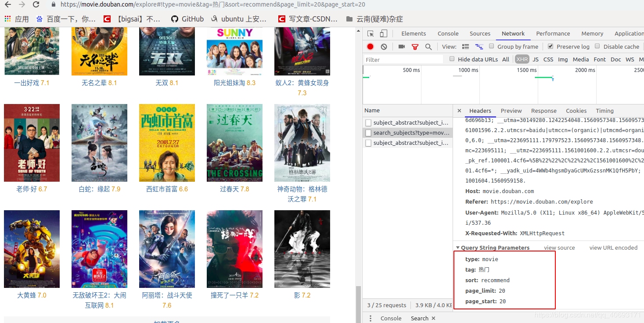Select the search_subjects request row
This screenshot has width=644, height=323.
[408, 133]
